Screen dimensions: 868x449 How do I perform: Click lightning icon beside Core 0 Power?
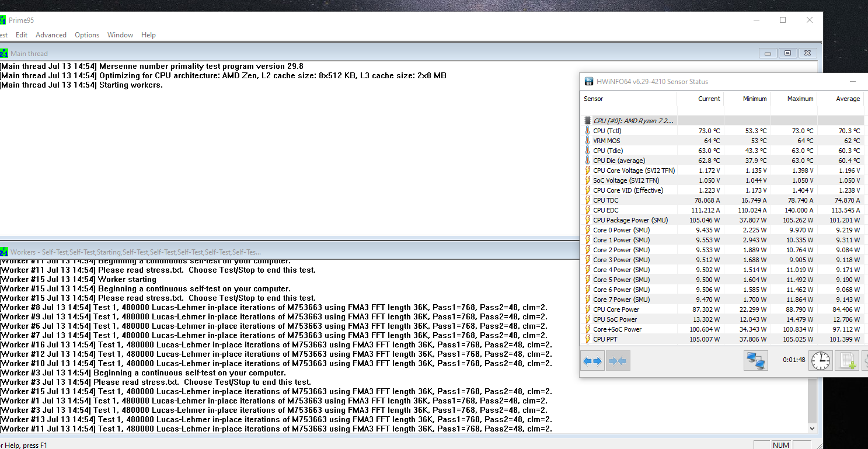coord(588,230)
